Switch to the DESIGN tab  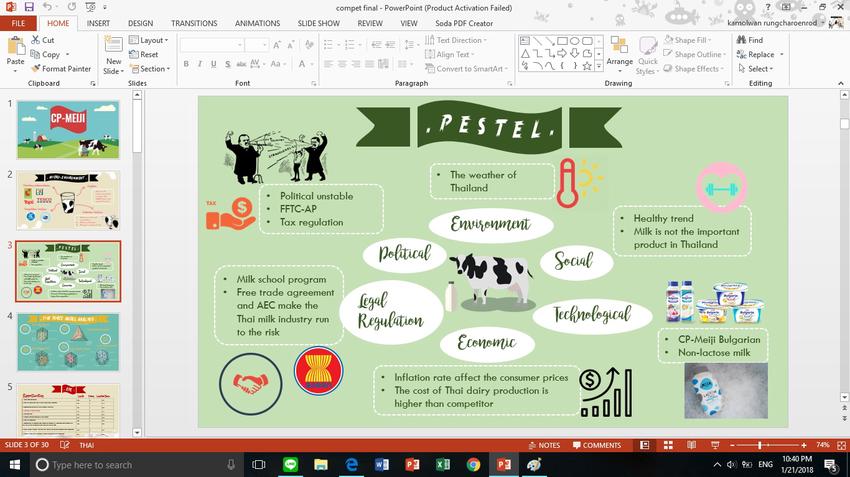pyautogui.click(x=140, y=23)
